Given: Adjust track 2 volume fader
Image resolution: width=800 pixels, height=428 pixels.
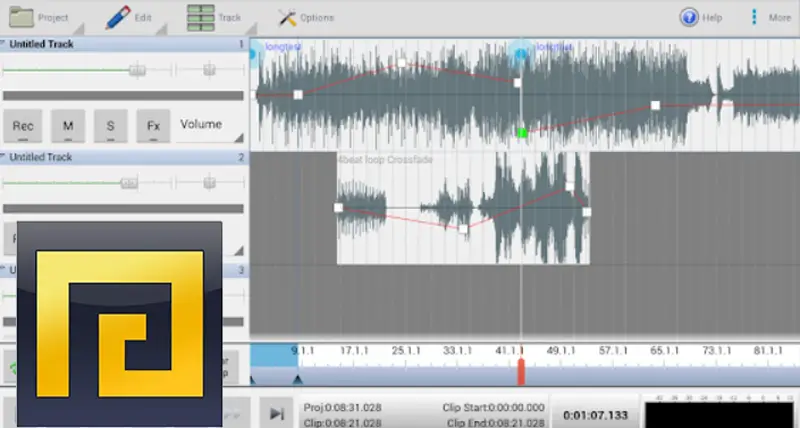Looking at the screenshot, I should 129,183.
